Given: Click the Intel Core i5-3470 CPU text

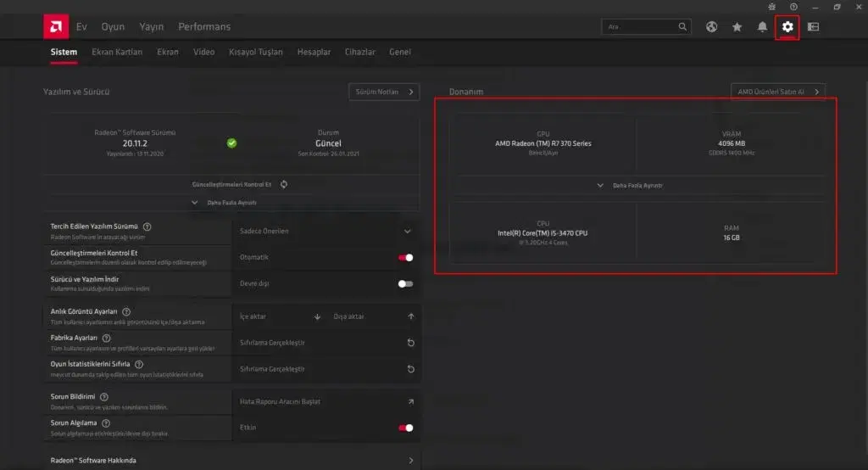Looking at the screenshot, I should (542, 233).
